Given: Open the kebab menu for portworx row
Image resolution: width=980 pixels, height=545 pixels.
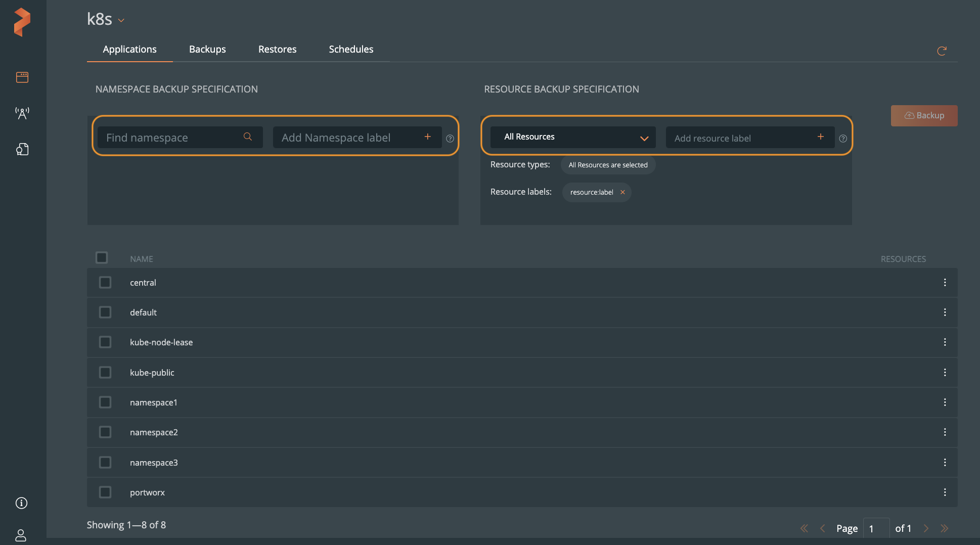Looking at the screenshot, I should [945, 492].
